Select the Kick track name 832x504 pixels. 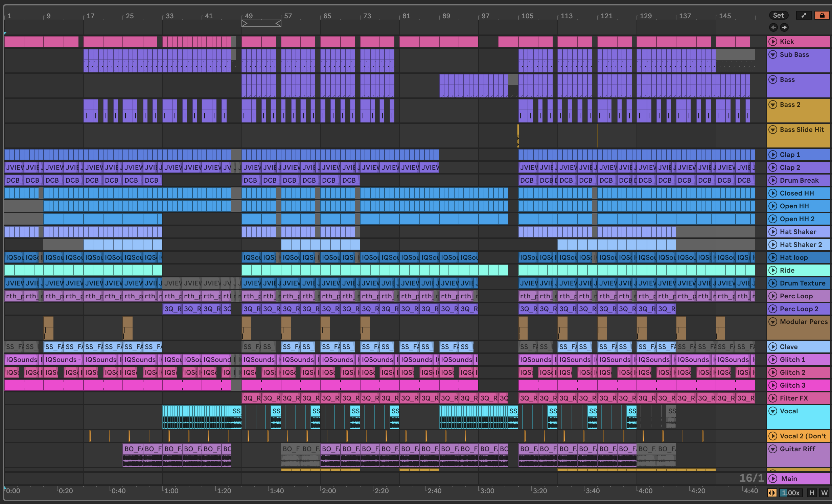tap(787, 42)
